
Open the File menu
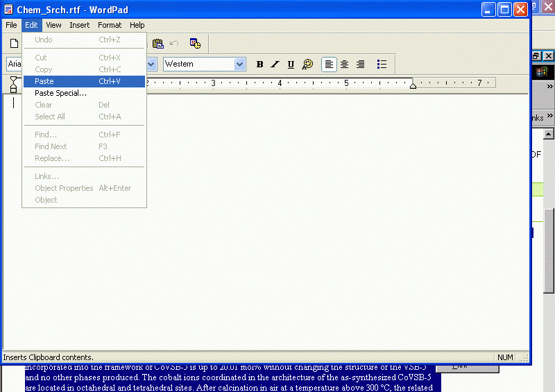coord(11,25)
